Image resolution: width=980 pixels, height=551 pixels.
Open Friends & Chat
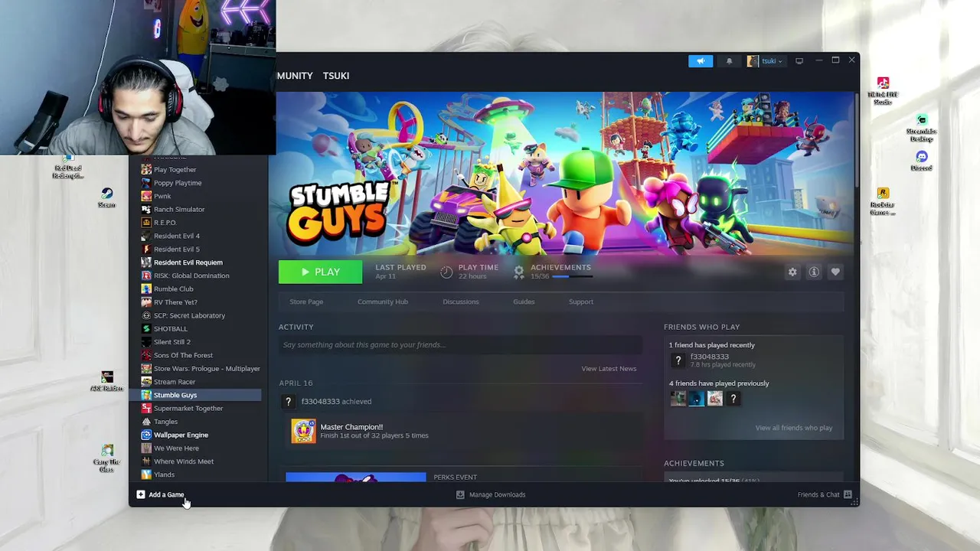pos(825,494)
